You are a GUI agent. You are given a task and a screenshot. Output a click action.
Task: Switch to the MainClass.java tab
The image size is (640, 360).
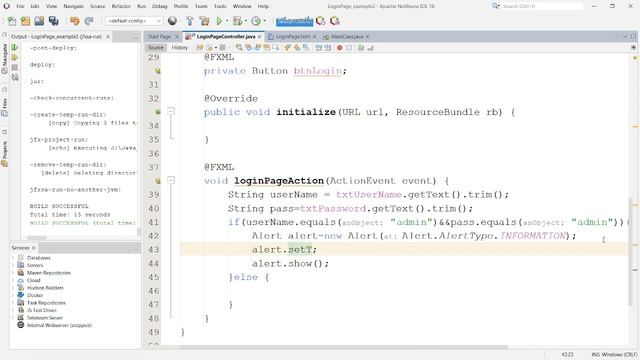[347, 37]
